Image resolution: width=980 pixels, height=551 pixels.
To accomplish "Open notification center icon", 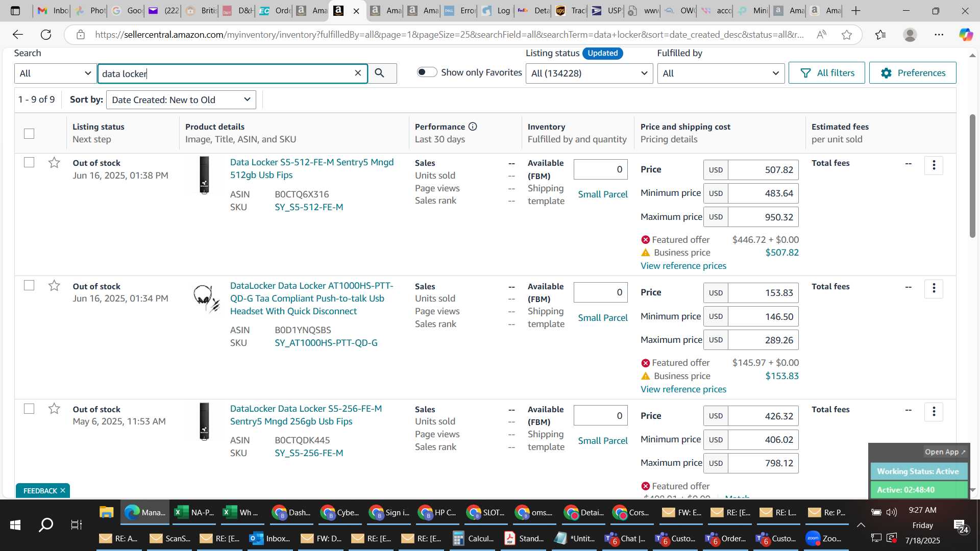I will [x=960, y=525].
